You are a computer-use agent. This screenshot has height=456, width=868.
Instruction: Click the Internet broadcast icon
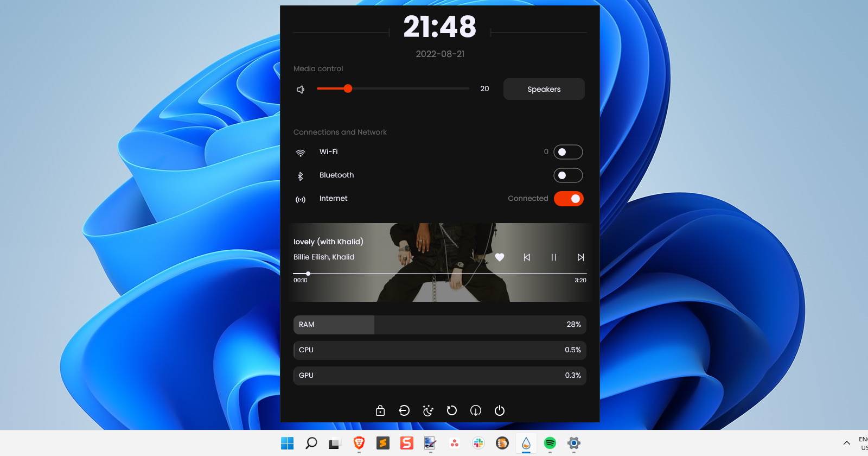point(300,199)
